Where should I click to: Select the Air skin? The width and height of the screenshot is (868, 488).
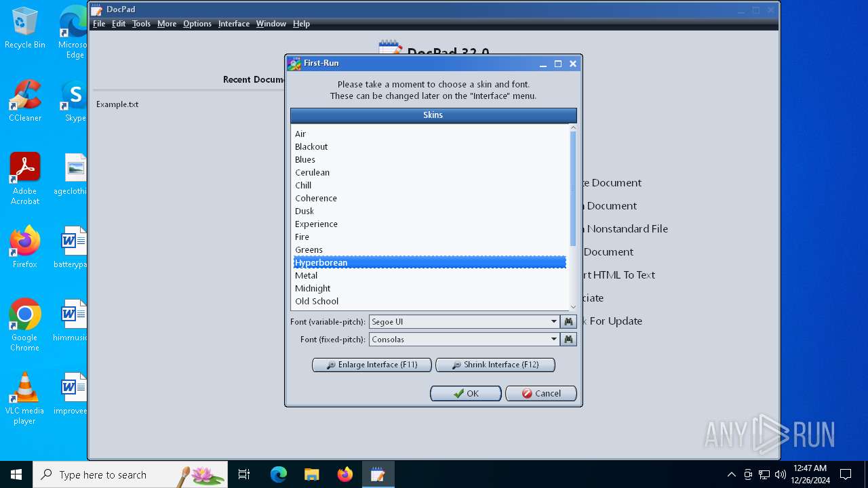[x=430, y=134]
